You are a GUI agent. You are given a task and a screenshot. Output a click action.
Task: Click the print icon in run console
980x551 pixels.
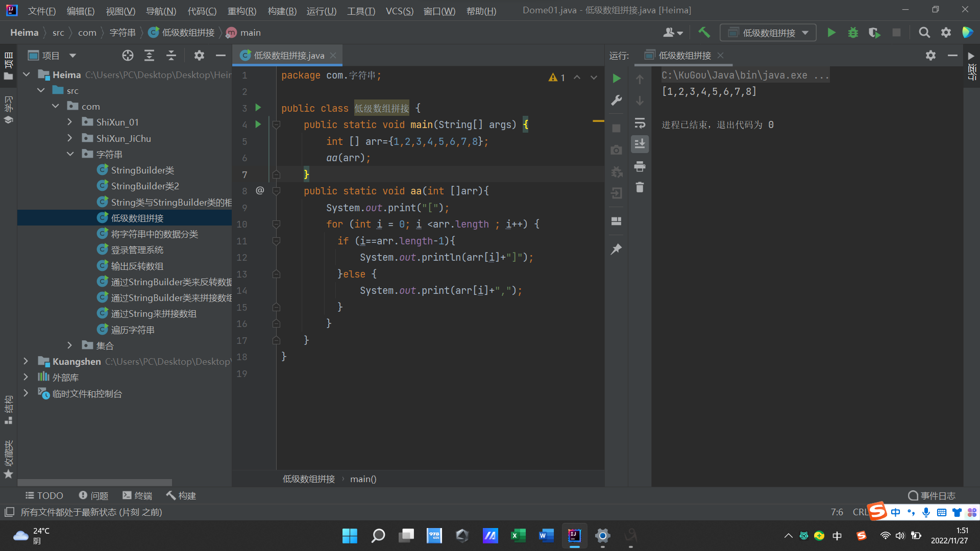point(640,166)
